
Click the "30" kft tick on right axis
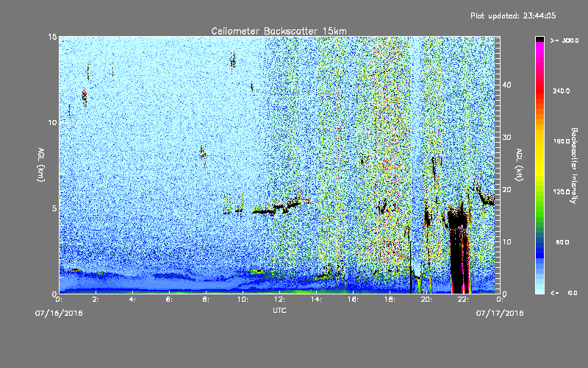tap(506, 137)
